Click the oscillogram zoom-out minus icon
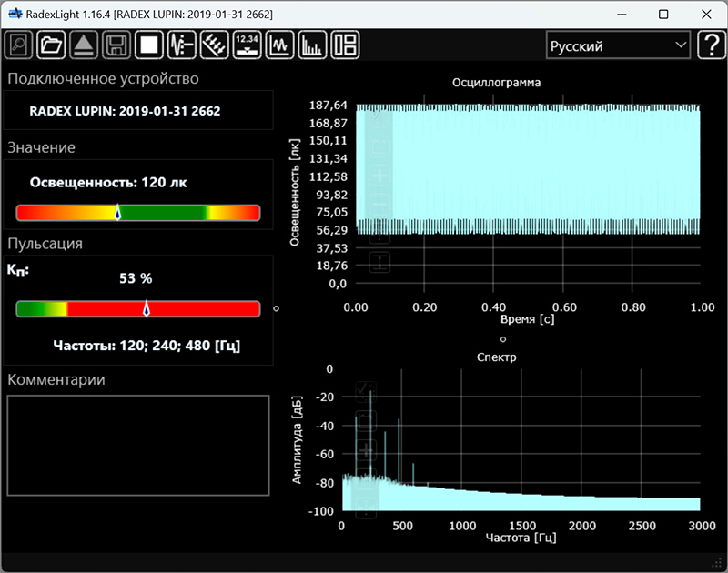 coord(380,205)
